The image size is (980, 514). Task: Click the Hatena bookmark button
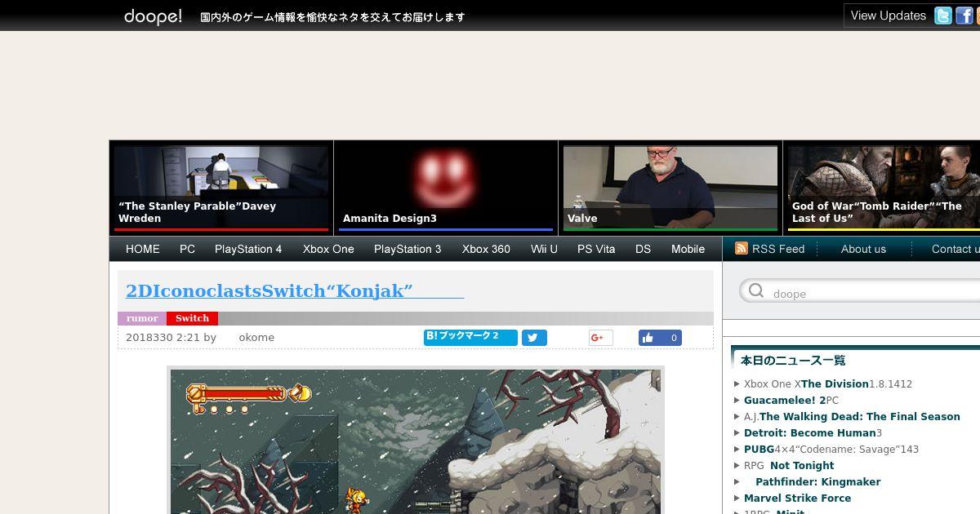[x=470, y=337]
